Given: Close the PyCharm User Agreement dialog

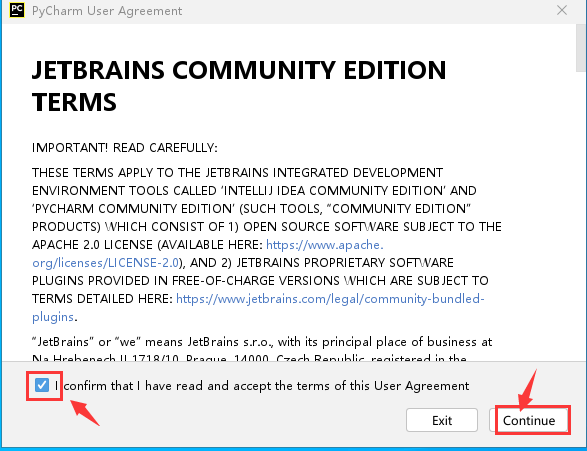Looking at the screenshot, I should (x=562, y=10).
